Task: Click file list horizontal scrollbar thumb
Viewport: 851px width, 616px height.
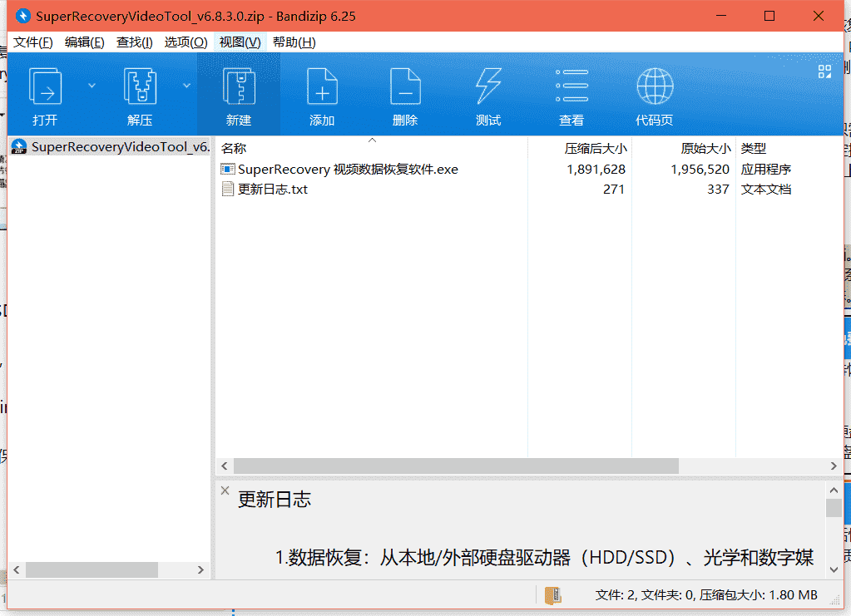Action: 456,466
